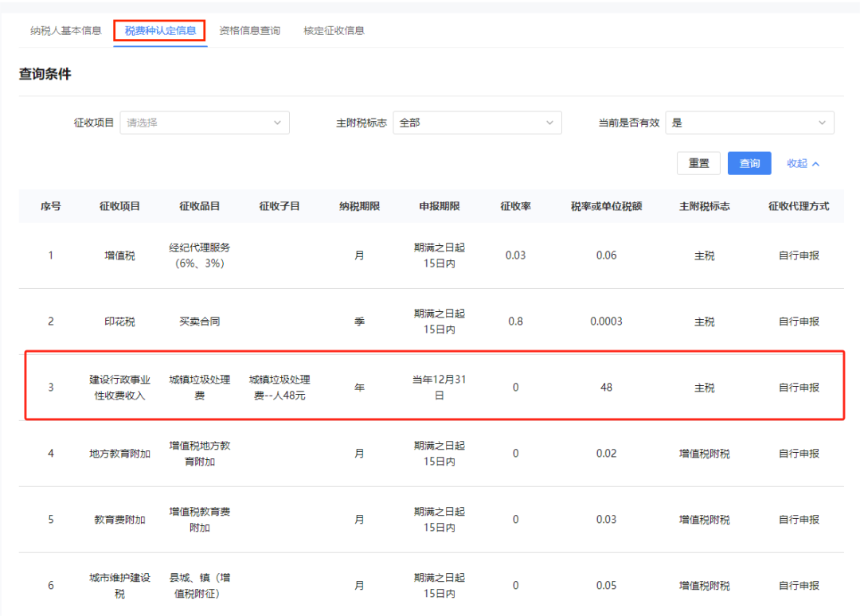860x616 pixels.
Task: Switch to the 核定征收信息 tab
Action: (332, 31)
